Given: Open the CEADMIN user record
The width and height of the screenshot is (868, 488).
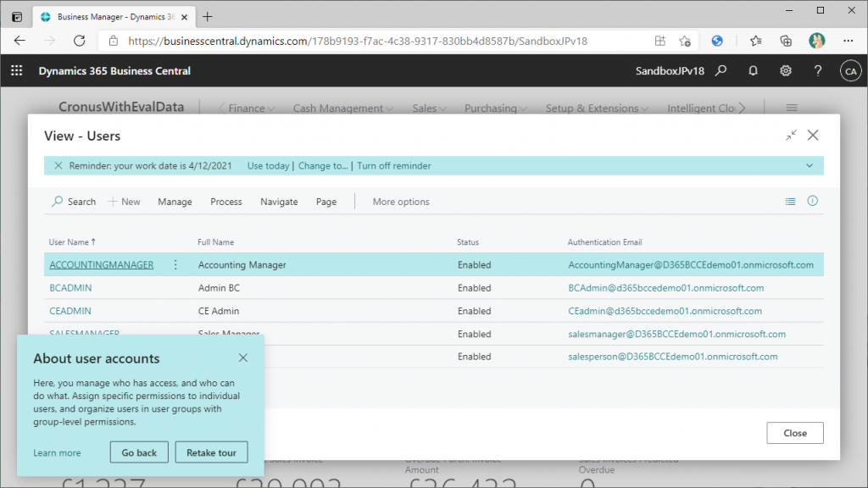Looking at the screenshot, I should (x=70, y=311).
